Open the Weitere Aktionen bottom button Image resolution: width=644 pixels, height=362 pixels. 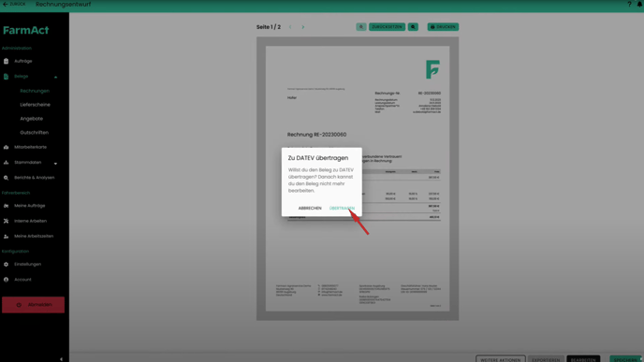(500, 359)
